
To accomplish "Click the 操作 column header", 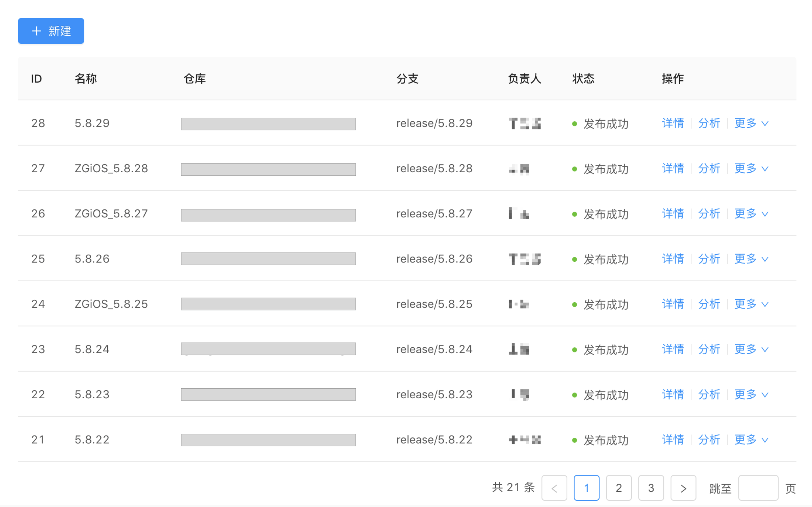I will pyautogui.click(x=673, y=78).
